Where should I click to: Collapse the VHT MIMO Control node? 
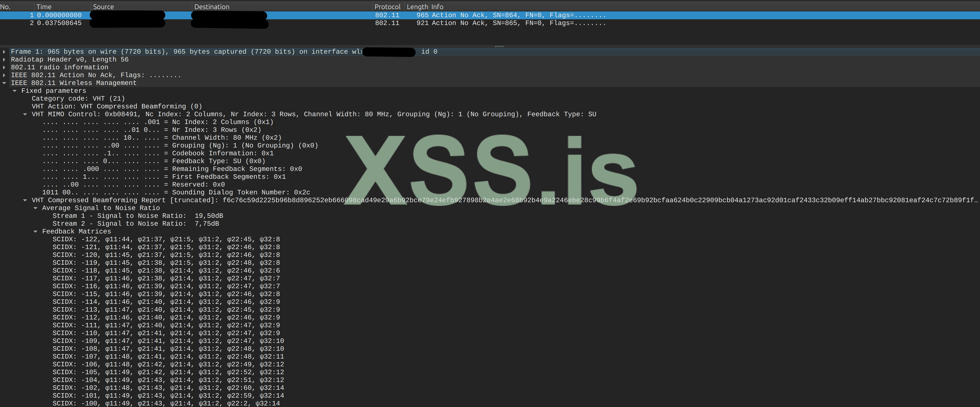pos(25,114)
